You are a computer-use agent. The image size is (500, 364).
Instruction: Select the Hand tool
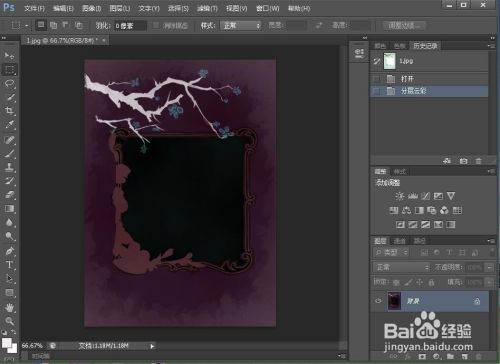click(x=9, y=307)
